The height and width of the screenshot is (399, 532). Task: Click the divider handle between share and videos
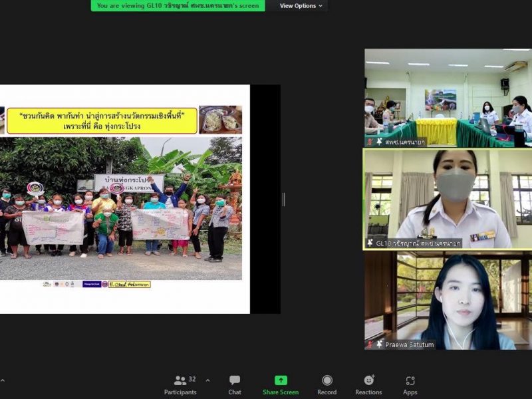[283, 199]
